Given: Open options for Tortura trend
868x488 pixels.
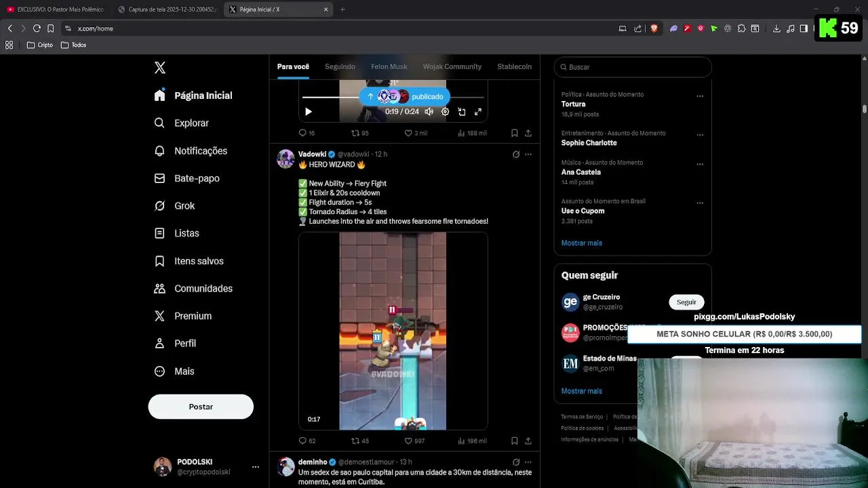Looking at the screenshot, I should [x=700, y=96].
